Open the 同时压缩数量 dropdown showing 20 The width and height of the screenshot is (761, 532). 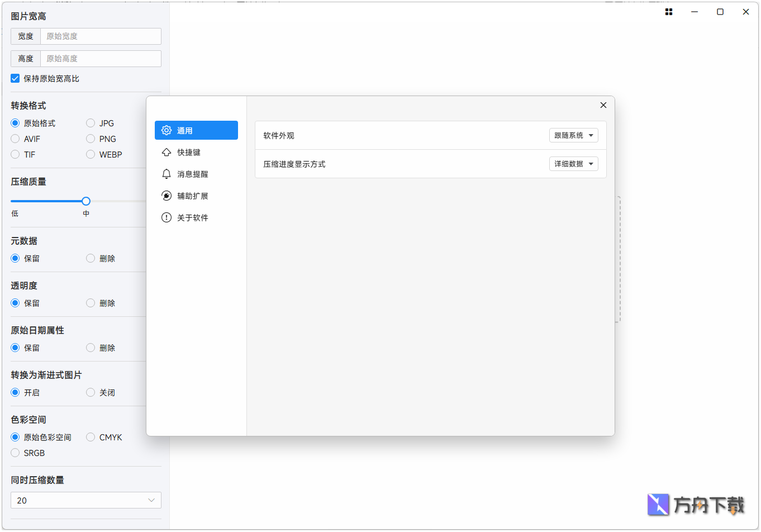point(85,500)
